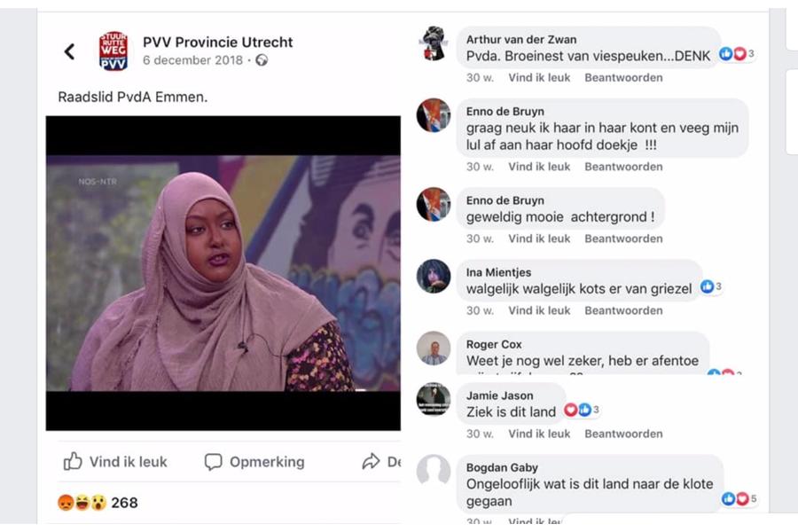
Task: Open Ina Mientjes' profile avatar
Action: click(x=434, y=277)
